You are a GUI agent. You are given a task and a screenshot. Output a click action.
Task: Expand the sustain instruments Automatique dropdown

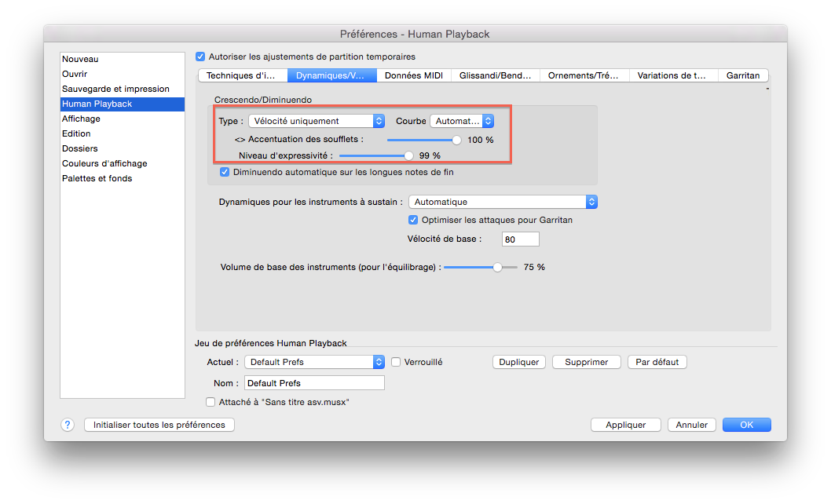pyautogui.click(x=503, y=202)
